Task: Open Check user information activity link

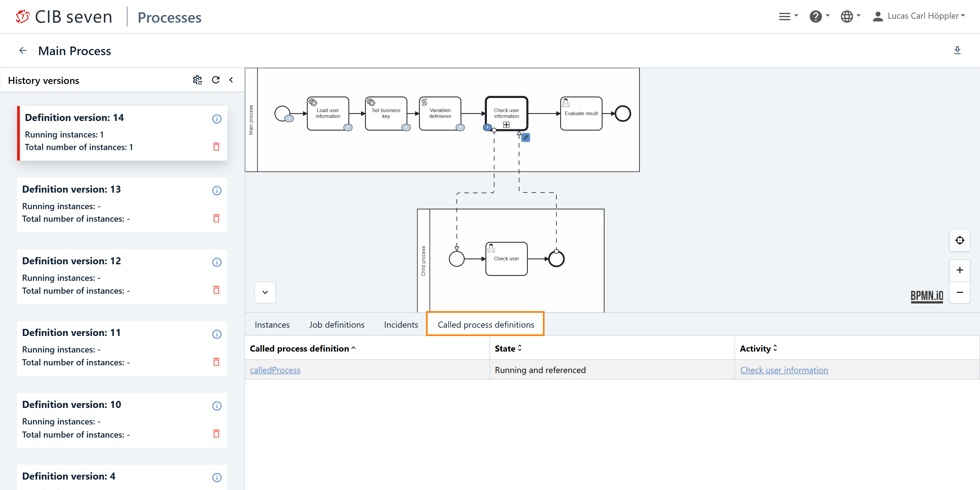Action: pyautogui.click(x=784, y=370)
